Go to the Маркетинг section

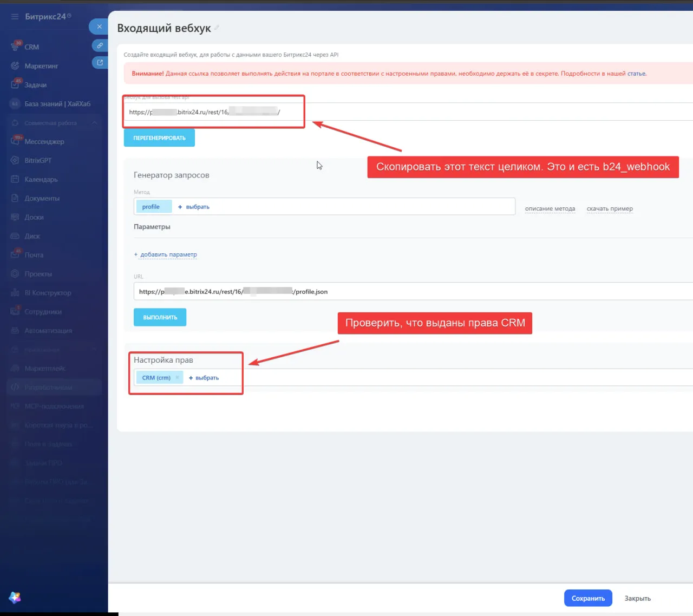[41, 66]
